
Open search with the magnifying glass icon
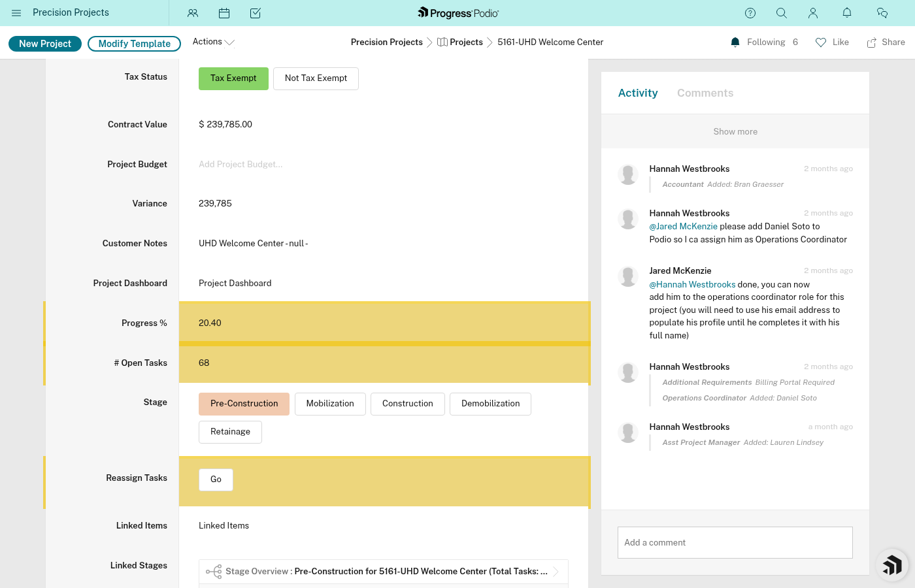tap(782, 13)
